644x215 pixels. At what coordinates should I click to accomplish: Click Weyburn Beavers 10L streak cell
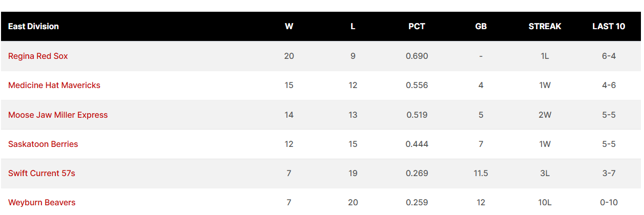tap(545, 202)
